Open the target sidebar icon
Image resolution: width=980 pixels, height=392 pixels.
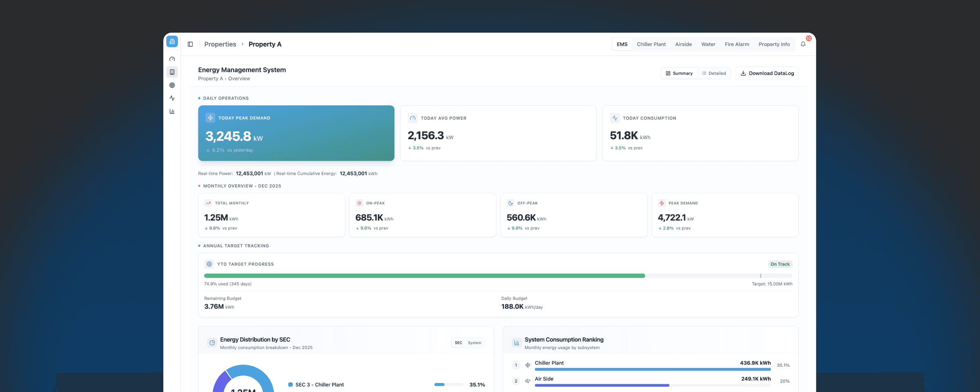pyautogui.click(x=172, y=85)
